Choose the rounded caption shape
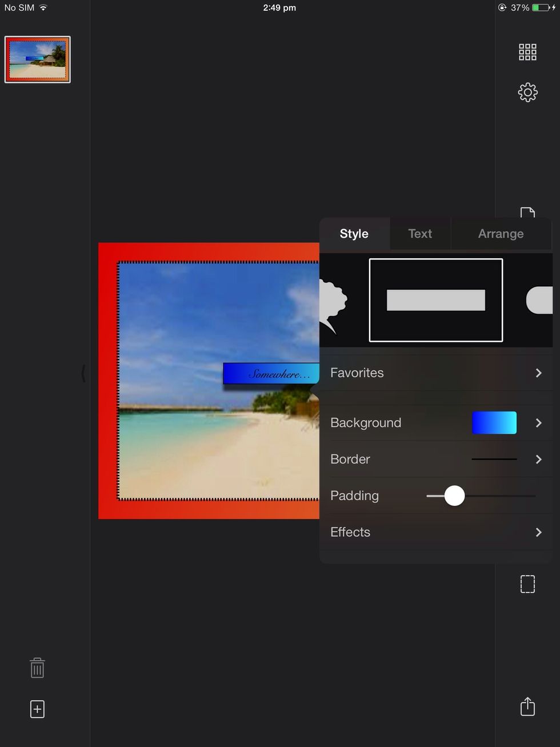This screenshot has height=747, width=560. pos(539,300)
